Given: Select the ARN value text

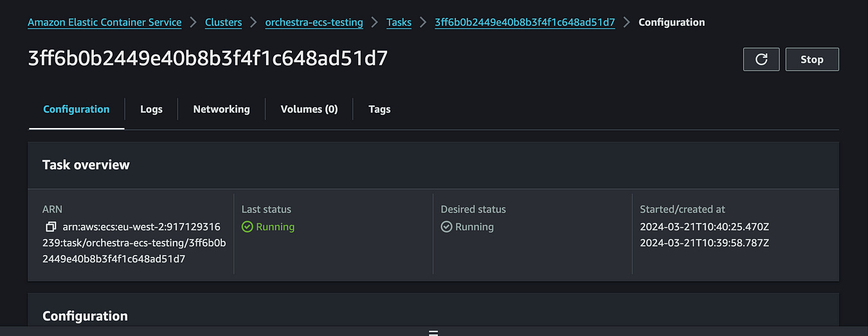Looking at the screenshot, I should pyautogui.click(x=134, y=243).
